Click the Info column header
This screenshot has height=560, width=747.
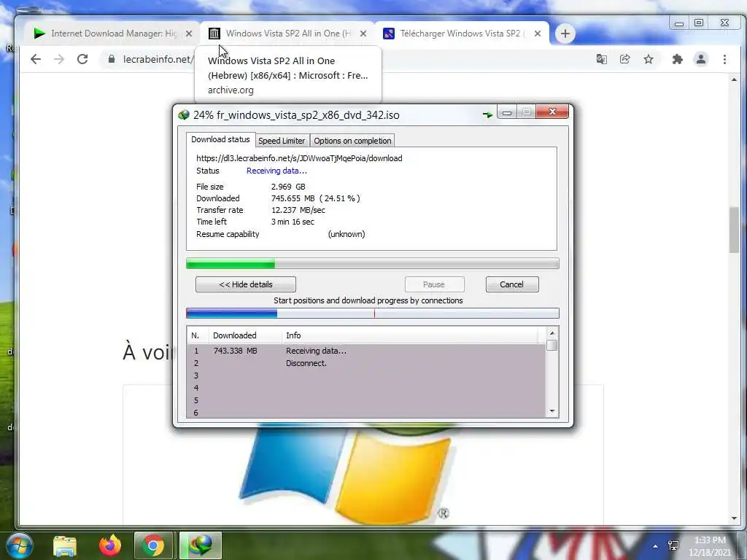point(410,335)
